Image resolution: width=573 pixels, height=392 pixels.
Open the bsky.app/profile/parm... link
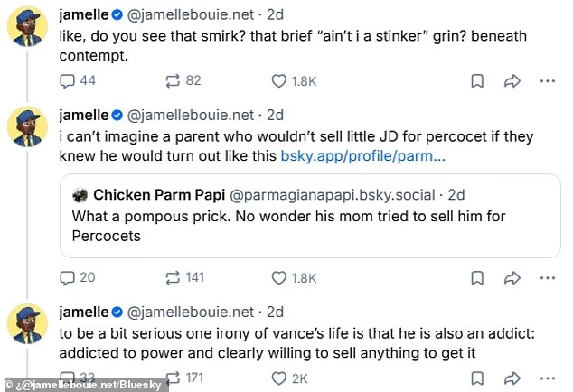(362, 156)
